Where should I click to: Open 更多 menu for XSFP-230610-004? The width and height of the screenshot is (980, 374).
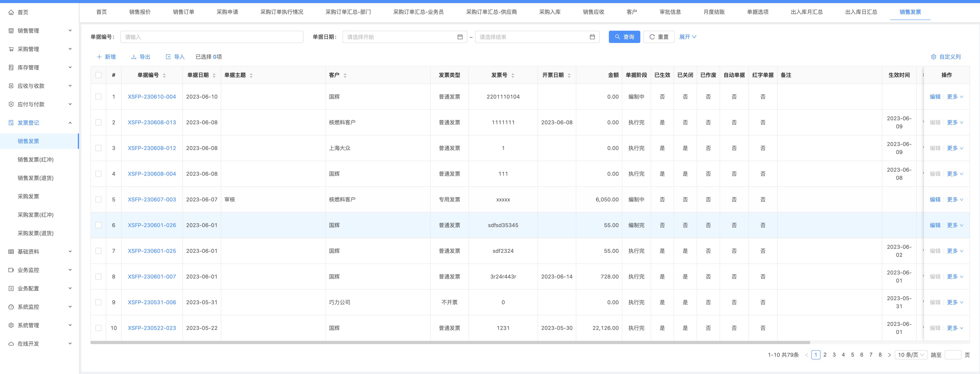click(955, 97)
